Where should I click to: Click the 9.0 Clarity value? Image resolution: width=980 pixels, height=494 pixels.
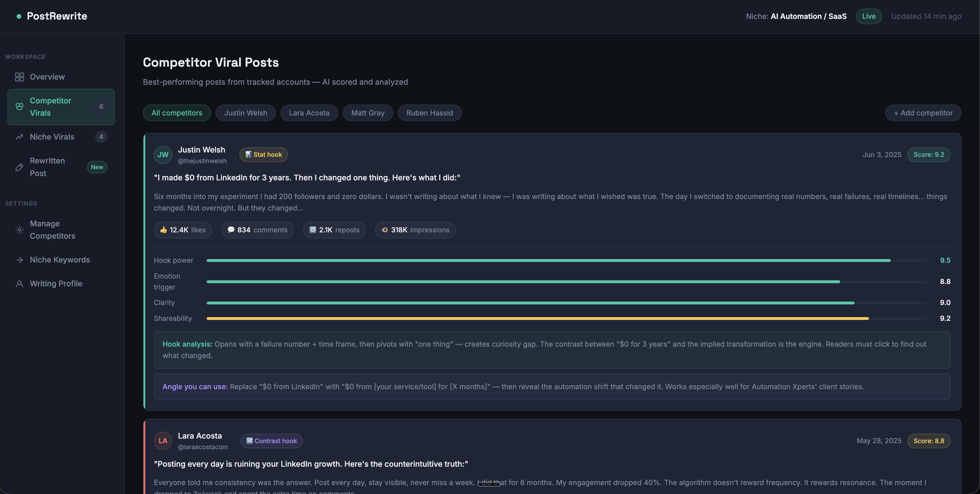point(945,303)
